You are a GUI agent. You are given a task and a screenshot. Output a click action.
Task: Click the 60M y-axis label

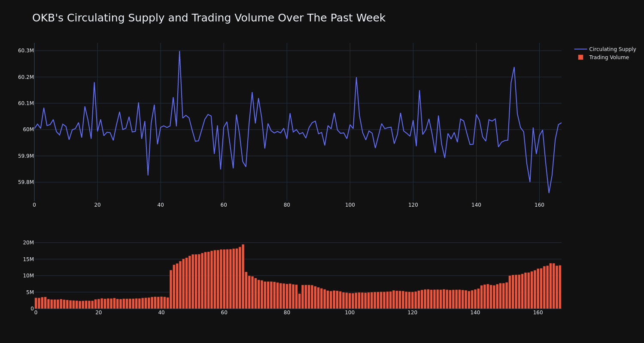(x=28, y=129)
